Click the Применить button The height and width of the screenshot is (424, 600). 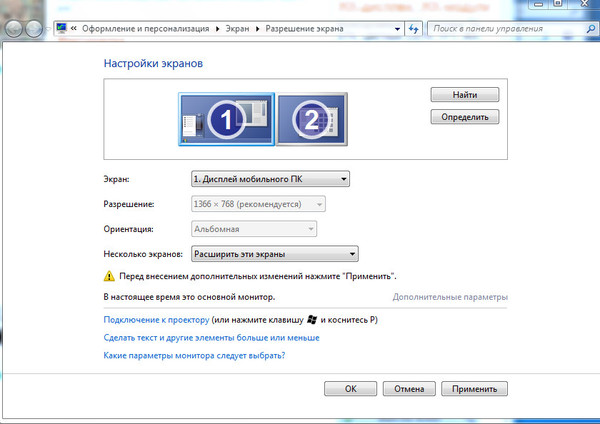(476, 388)
